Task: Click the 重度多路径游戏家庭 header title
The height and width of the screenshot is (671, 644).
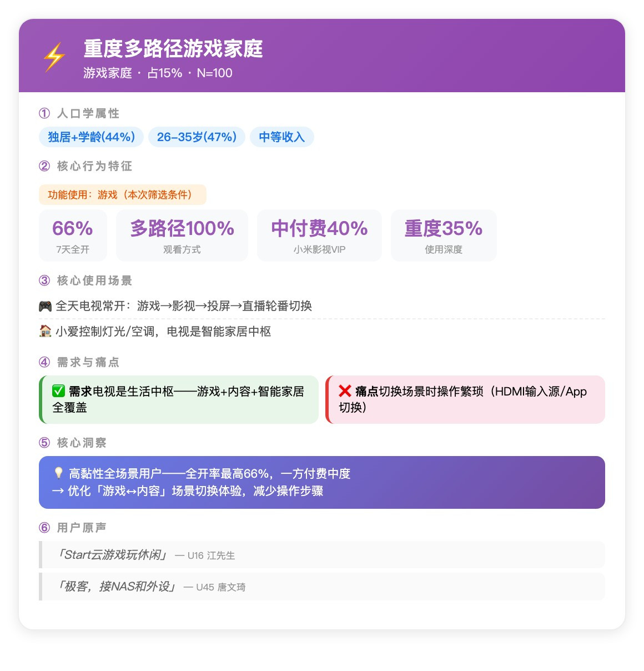Action: [x=173, y=49]
